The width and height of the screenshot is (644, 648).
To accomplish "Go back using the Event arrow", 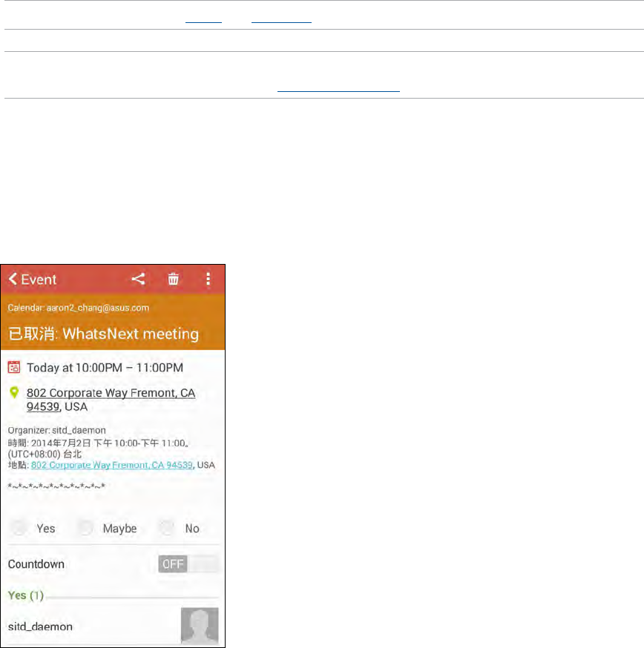I will [x=32, y=280].
